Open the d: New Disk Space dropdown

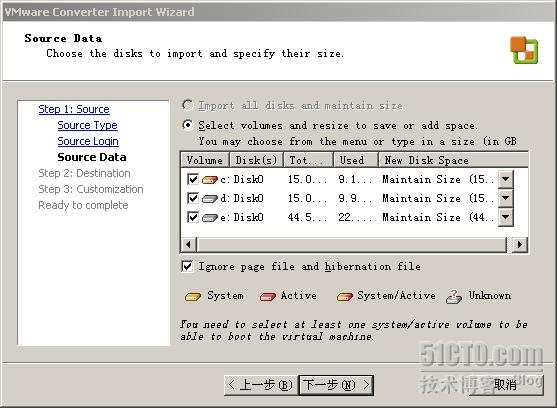coord(505,198)
